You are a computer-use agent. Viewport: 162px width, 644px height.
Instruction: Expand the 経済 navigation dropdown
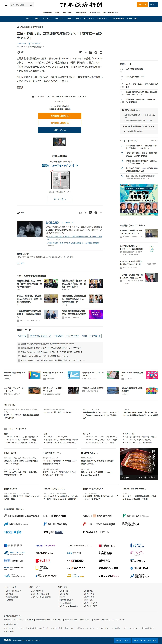click(70, 19)
